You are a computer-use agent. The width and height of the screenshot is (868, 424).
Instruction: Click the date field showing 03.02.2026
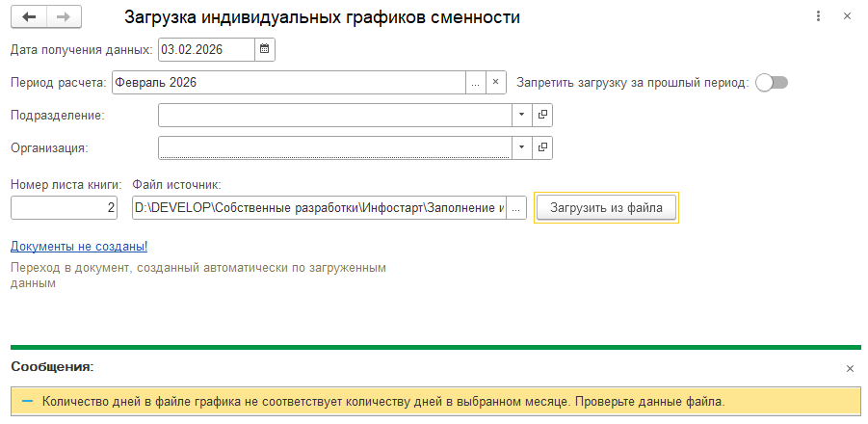[206, 49]
